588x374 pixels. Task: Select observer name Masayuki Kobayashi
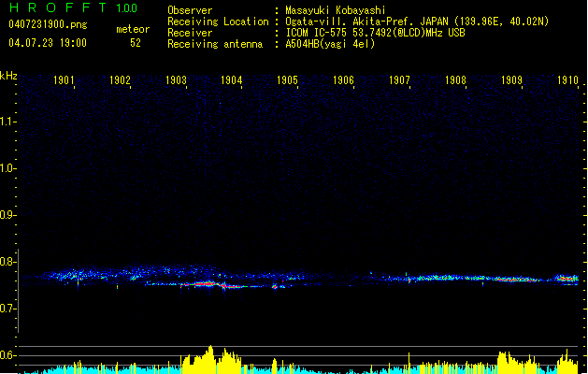(x=336, y=10)
